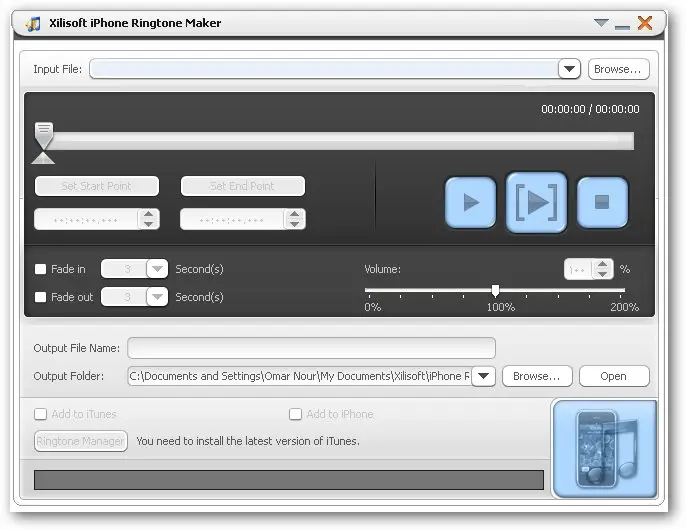Decrease the start point time with the down arrow

(x=148, y=224)
